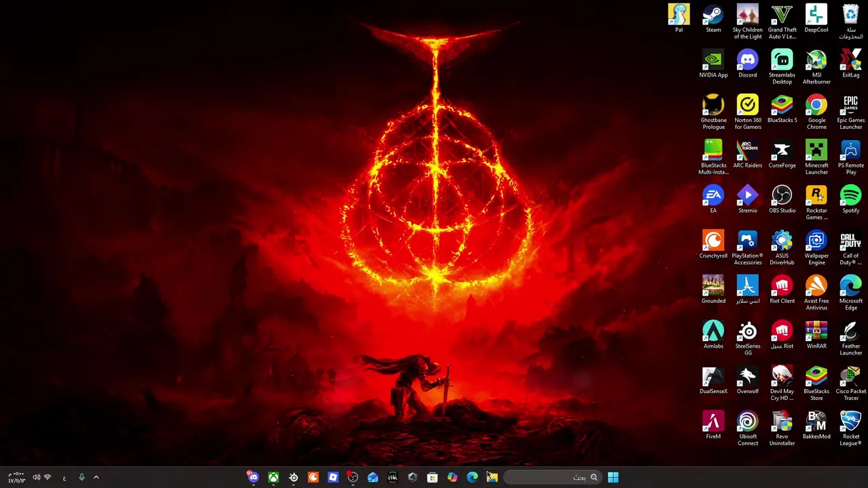
Task: Open BlueStacks Store shortcut
Action: coord(816,384)
